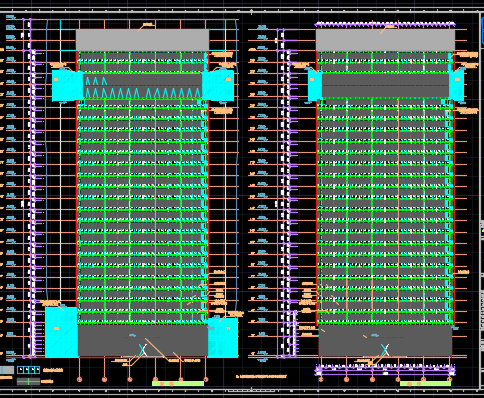Click the green title bar under left elevation

[178, 384]
